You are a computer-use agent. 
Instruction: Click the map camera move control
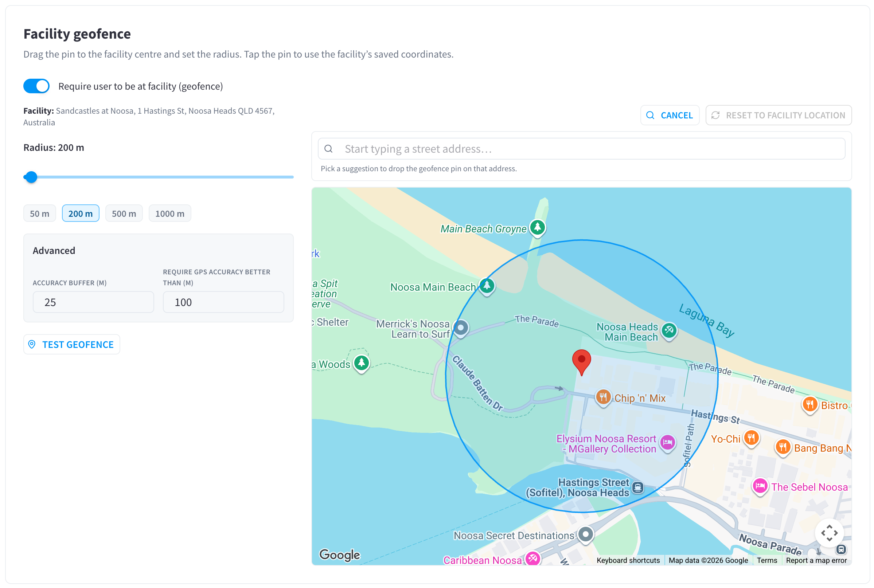tap(830, 533)
